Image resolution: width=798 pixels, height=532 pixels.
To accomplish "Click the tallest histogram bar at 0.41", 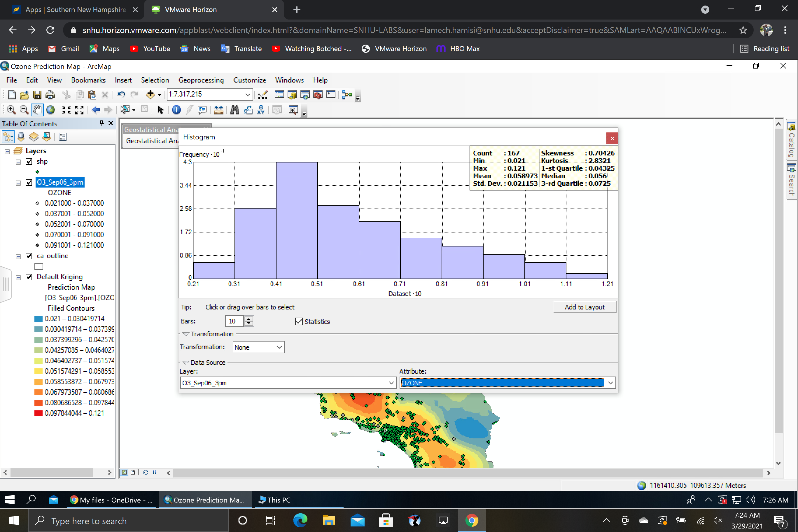I will [297, 220].
